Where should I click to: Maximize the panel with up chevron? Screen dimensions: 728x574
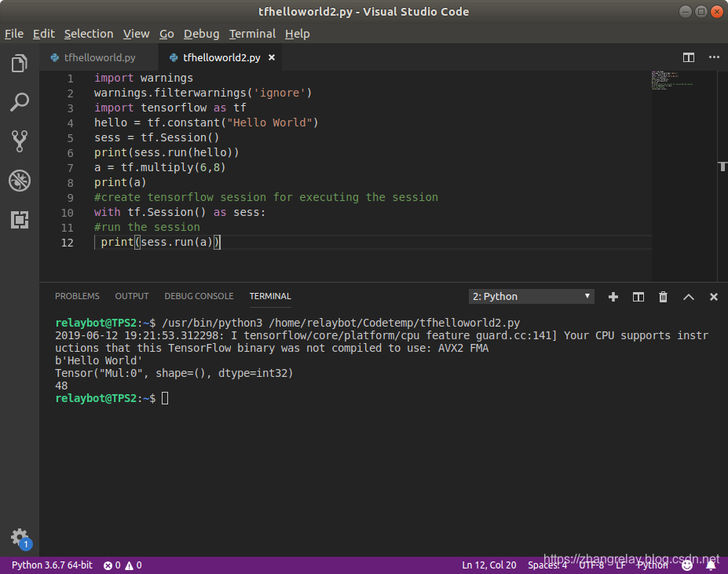coord(689,297)
